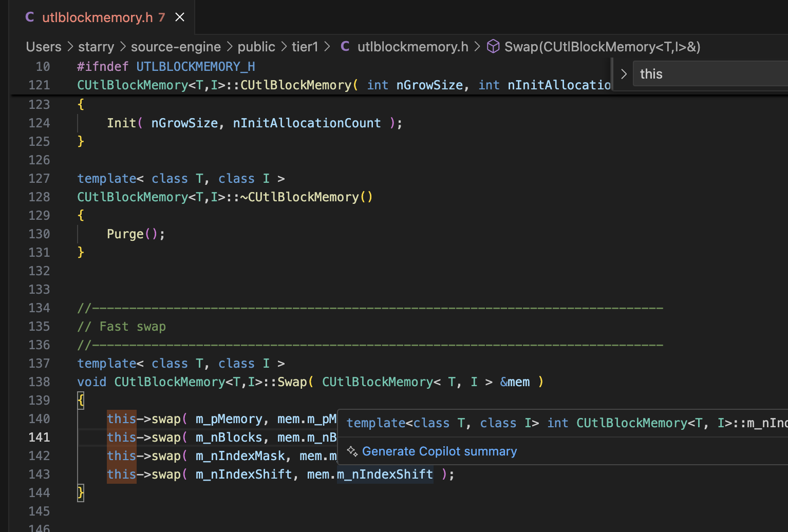The height and width of the screenshot is (532, 788).
Task: Click m_nBlocks argument on line 141
Action: pos(229,438)
